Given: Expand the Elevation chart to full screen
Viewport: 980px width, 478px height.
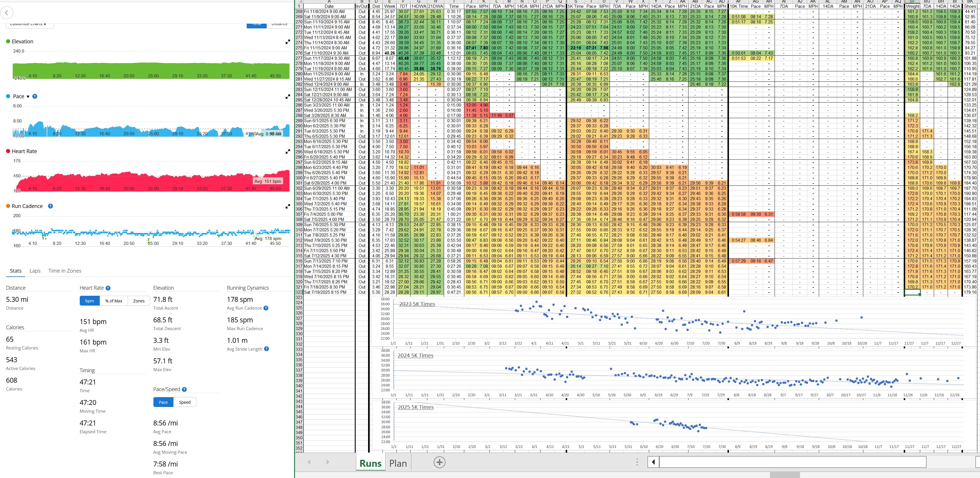Looking at the screenshot, I should coord(287,42).
